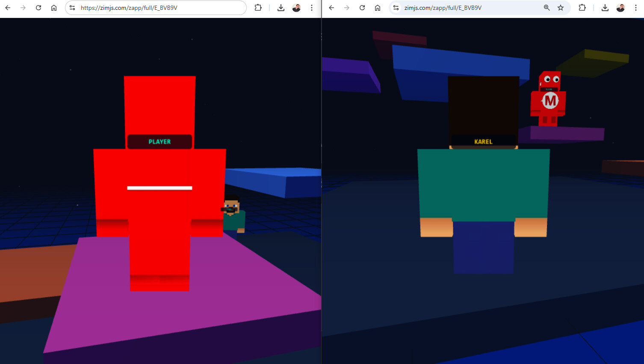Image resolution: width=644 pixels, height=364 pixels.
Task: Click home button in right browser window
Action: [x=378, y=8]
